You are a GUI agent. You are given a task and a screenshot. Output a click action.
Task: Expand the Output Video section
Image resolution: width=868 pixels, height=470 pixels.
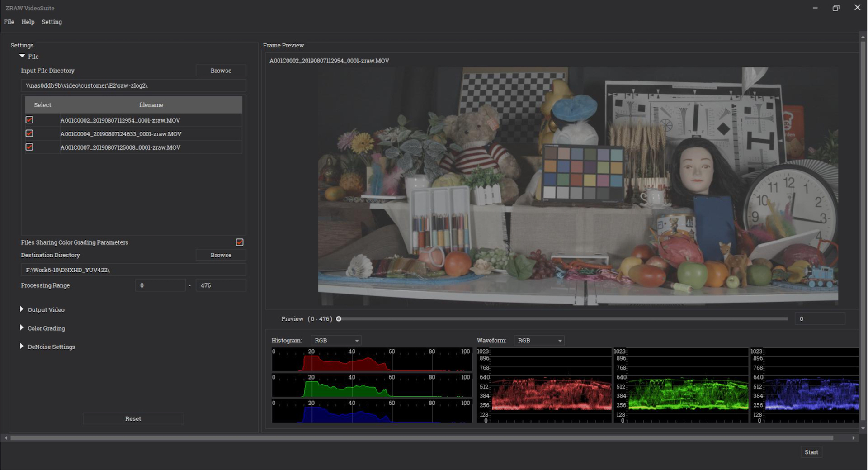pyautogui.click(x=22, y=309)
